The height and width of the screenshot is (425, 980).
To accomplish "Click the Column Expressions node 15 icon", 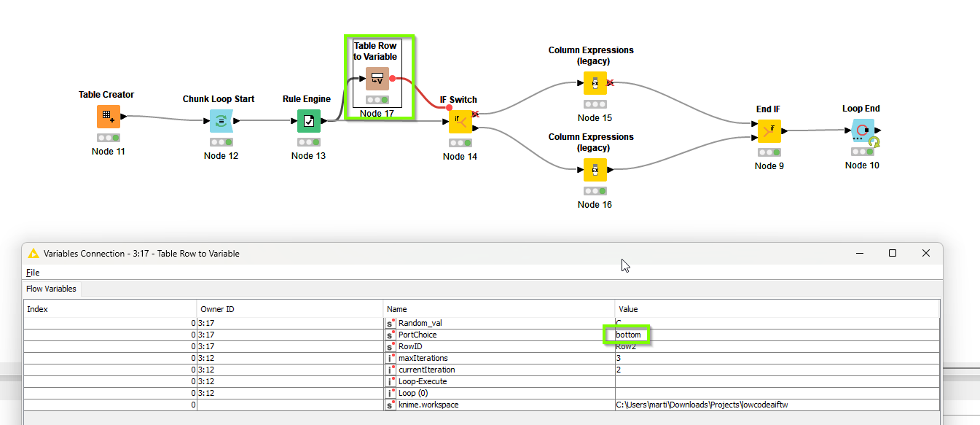I will [x=595, y=83].
